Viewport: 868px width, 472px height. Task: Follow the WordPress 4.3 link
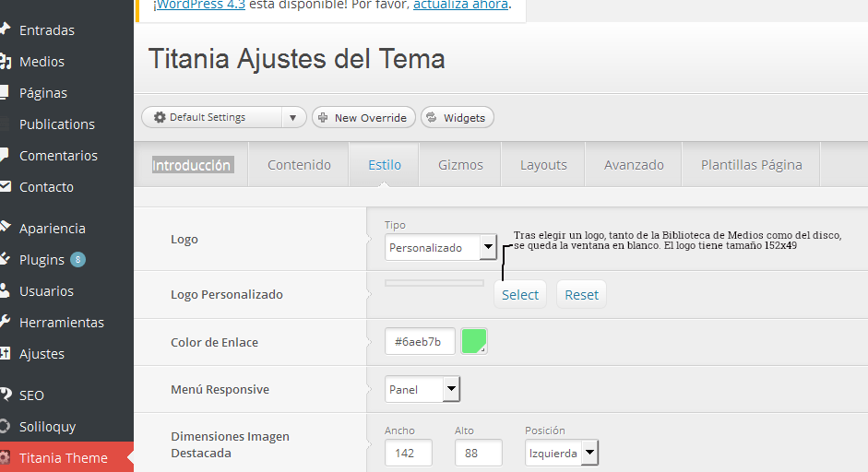tap(200, 5)
